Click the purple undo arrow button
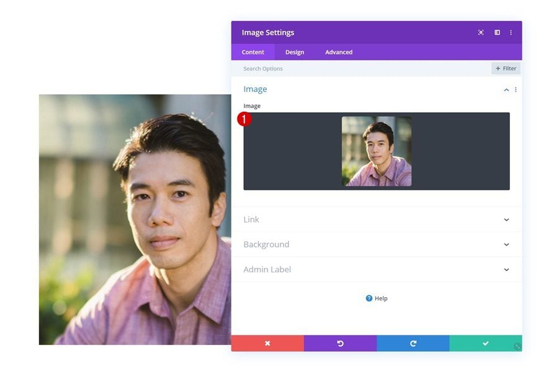Image resolution: width=546 pixels, height=392 pixels. coord(340,343)
